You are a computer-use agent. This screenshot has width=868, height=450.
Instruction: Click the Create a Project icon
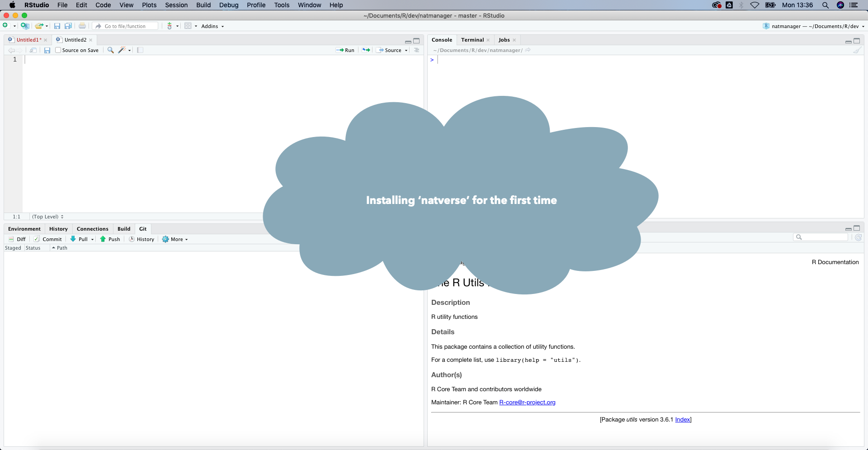[24, 26]
